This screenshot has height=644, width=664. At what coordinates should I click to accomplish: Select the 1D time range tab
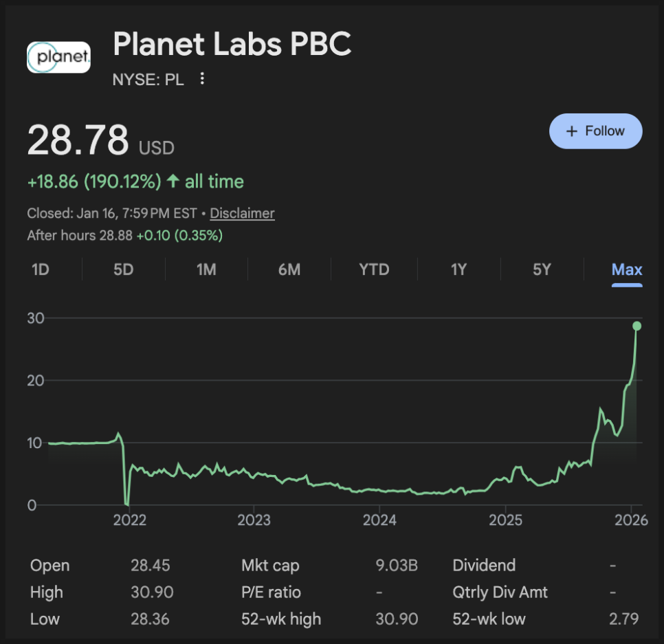click(41, 269)
